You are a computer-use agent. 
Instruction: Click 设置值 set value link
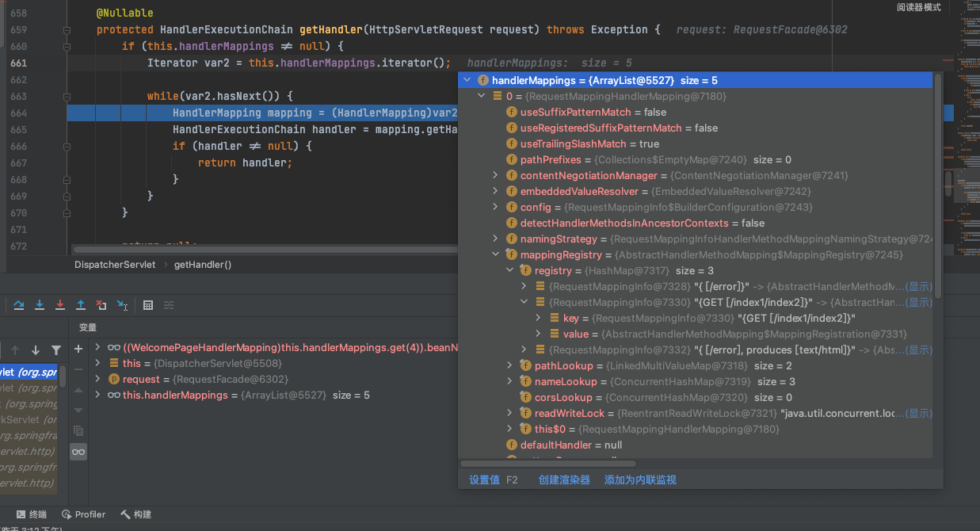pyautogui.click(x=484, y=479)
